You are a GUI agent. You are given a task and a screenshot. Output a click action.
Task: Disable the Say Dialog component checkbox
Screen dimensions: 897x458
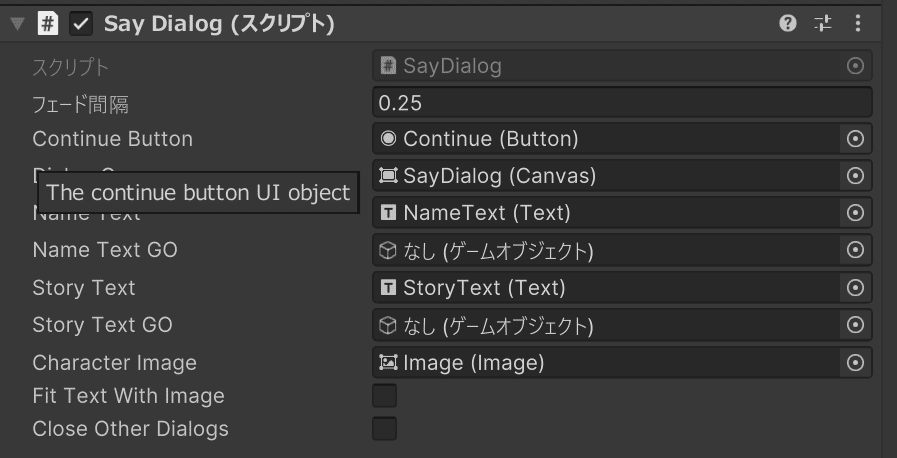pos(81,23)
